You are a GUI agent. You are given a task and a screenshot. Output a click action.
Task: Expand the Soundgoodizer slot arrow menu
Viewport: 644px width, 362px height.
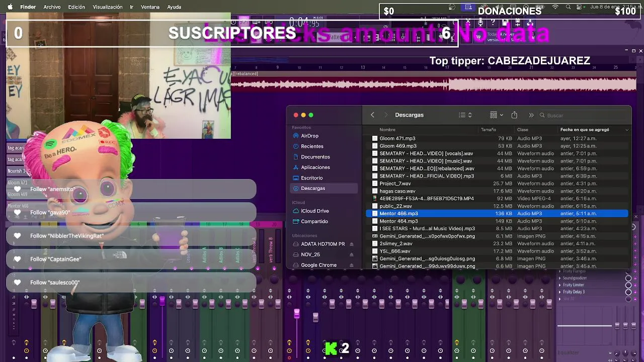(x=559, y=278)
